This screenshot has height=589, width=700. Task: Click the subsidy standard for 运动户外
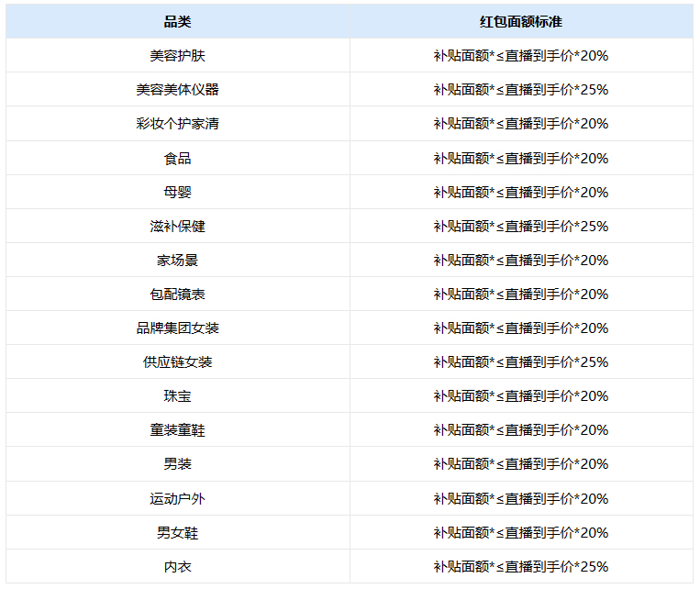coord(521,499)
